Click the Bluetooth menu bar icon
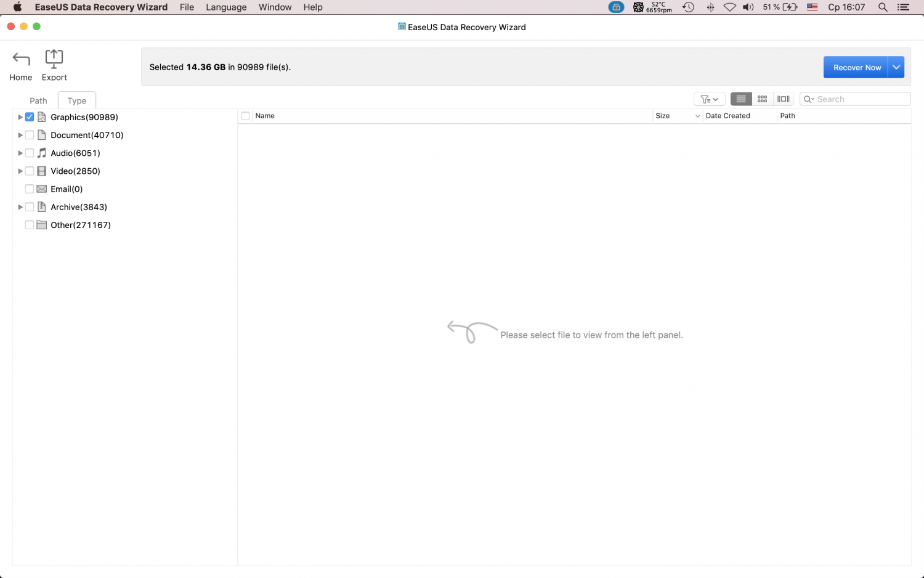The width and height of the screenshot is (924, 578). click(710, 7)
